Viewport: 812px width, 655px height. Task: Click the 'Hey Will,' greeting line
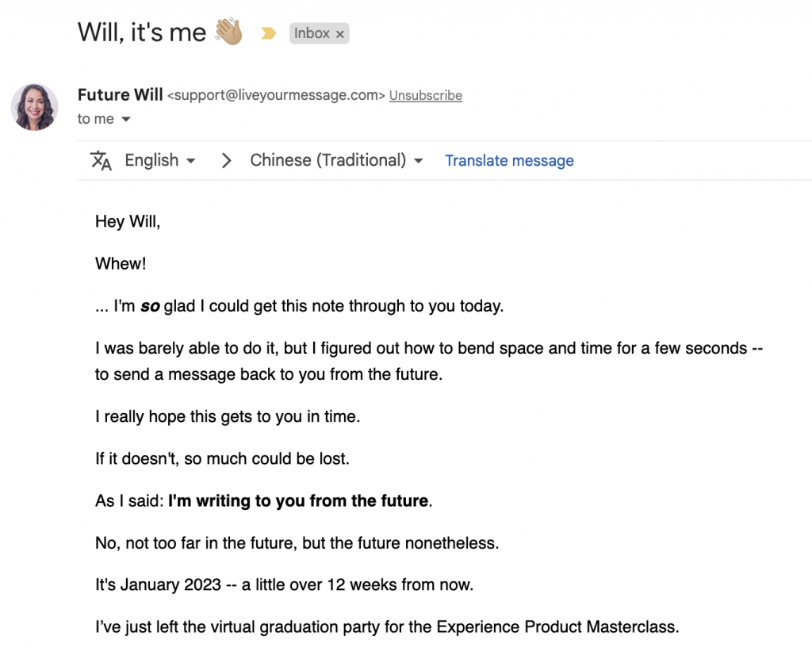tap(128, 221)
